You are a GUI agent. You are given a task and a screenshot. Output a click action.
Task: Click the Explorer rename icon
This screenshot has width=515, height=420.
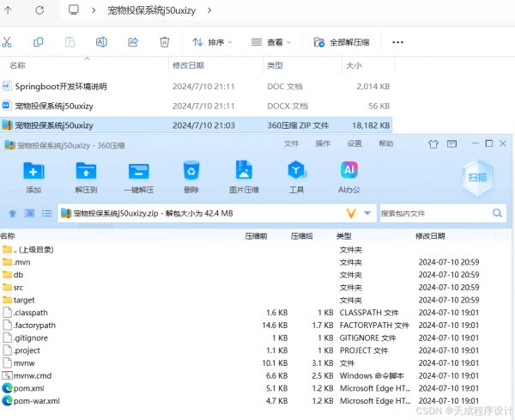click(101, 42)
